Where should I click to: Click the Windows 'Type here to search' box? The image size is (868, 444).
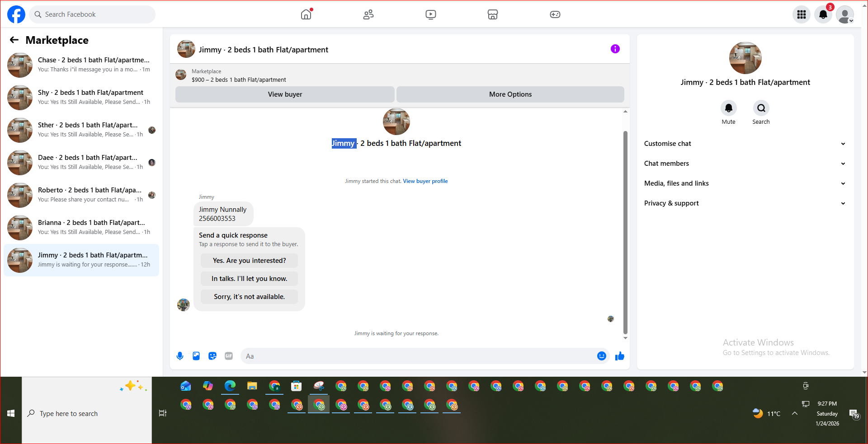tap(87, 413)
